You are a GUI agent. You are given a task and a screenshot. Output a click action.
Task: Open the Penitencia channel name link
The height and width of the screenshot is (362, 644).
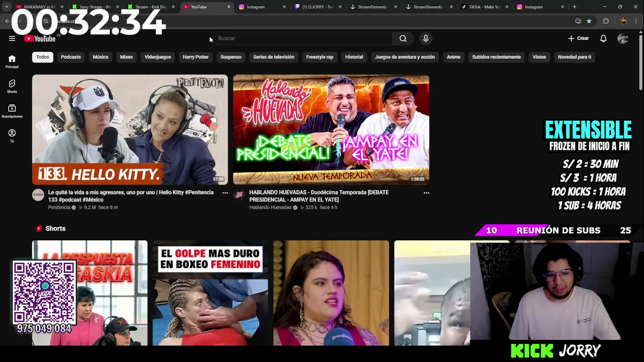(59, 207)
